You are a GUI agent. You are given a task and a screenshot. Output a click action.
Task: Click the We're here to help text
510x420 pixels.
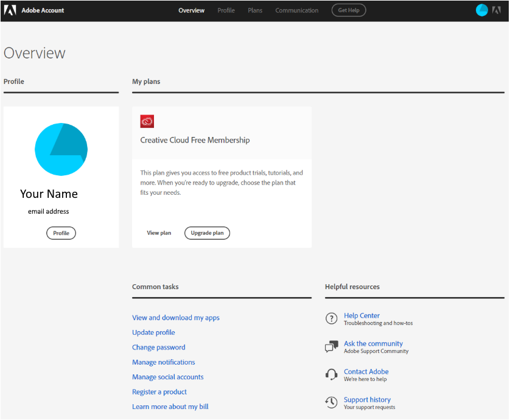pos(365,379)
